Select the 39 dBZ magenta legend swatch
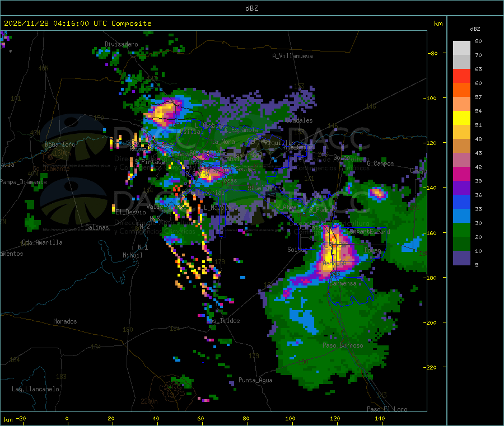 tap(461, 174)
